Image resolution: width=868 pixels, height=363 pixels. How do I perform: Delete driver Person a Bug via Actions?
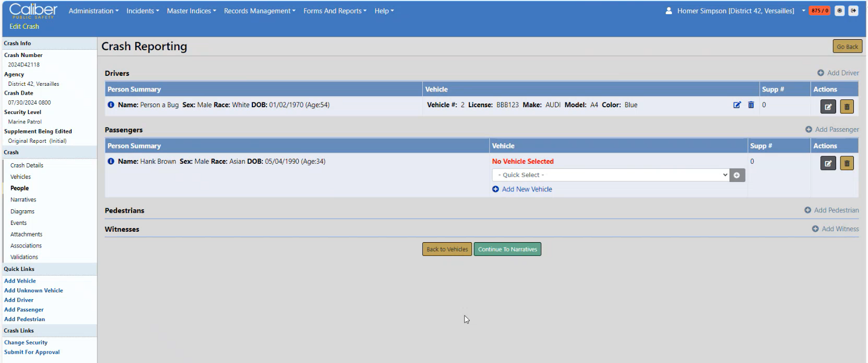[847, 107]
